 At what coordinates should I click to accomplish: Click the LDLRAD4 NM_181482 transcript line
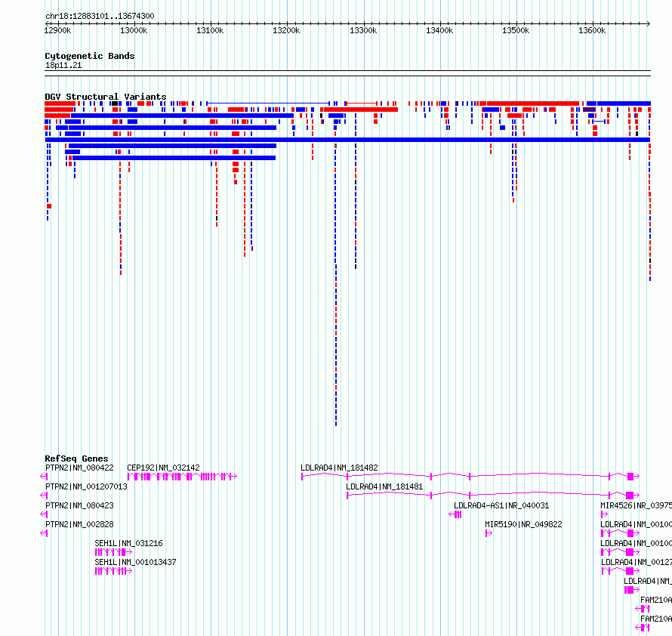pos(470,476)
